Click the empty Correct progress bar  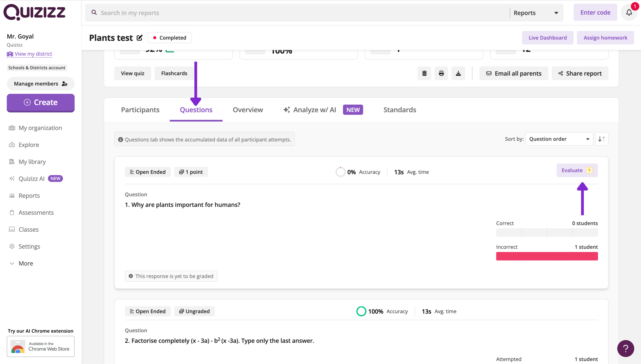pos(547,232)
